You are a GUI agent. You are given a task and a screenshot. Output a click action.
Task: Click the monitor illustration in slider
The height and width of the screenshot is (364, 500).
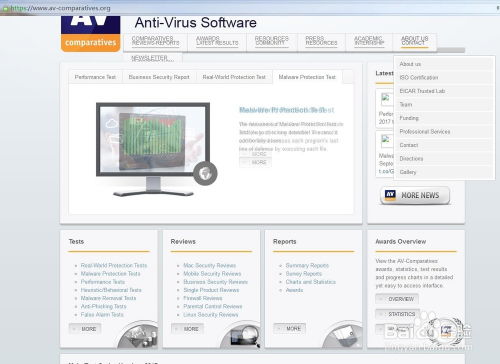click(x=156, y=149)
